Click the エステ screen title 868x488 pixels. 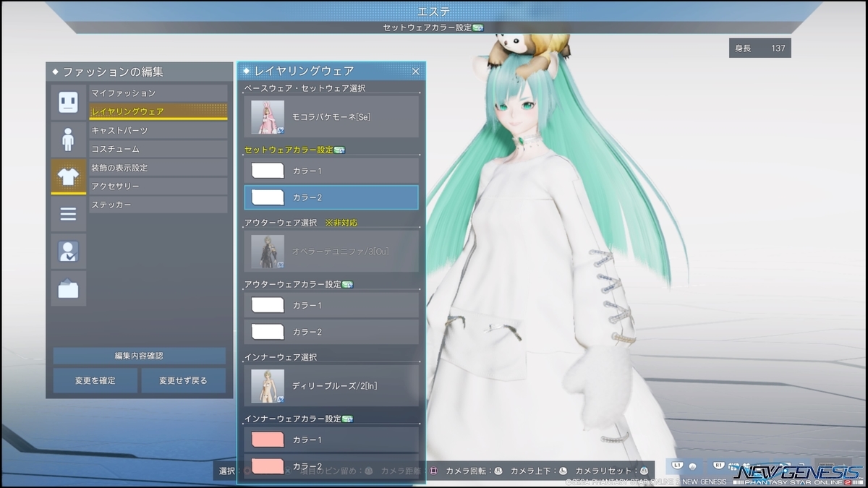(x=434, y=12)
